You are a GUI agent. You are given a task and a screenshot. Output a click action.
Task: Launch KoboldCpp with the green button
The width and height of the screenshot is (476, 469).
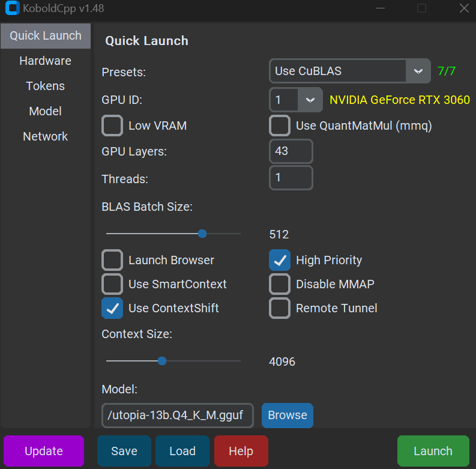pyautogui.click(x=433, y=451)
